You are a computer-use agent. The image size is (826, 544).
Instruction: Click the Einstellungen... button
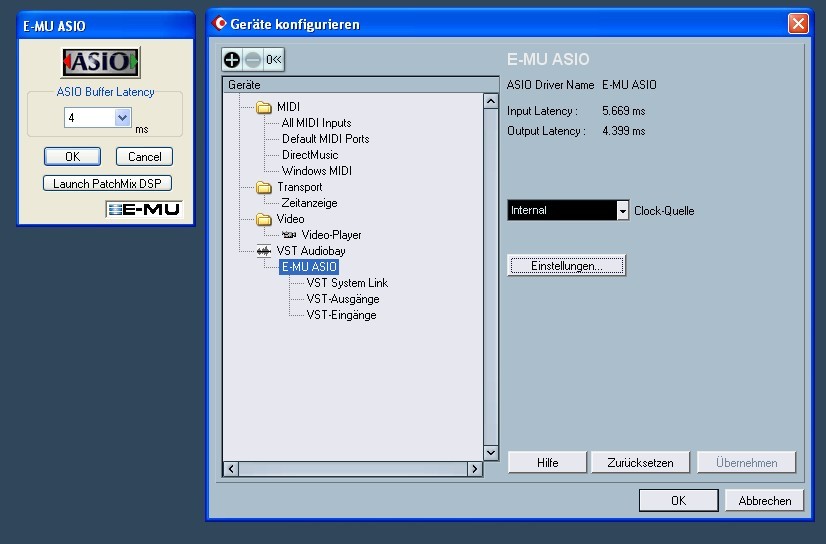tap(566, 266)
